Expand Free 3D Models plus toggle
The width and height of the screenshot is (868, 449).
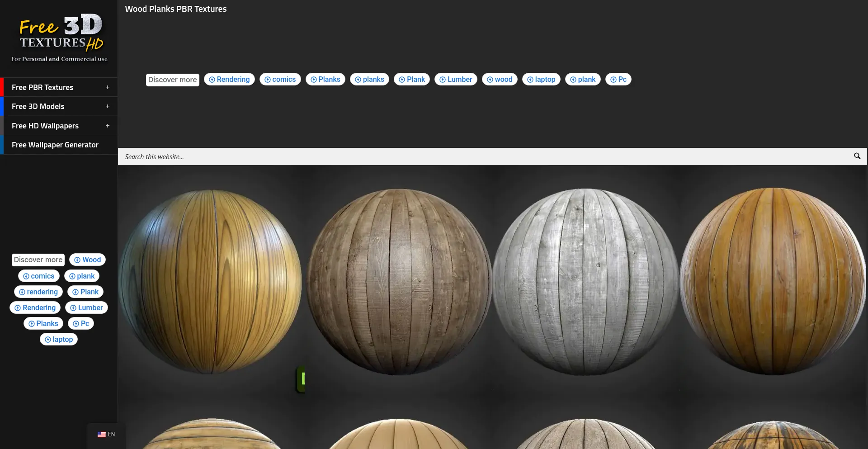(108, 106)
